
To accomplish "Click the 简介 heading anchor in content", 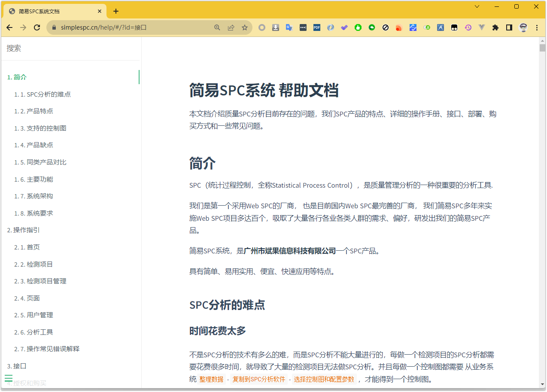I will [x=202, y=164].
